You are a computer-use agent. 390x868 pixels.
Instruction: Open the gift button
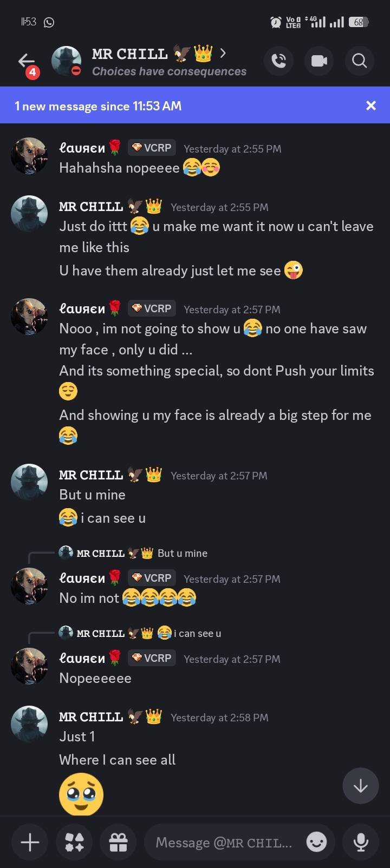coord(118,842)
